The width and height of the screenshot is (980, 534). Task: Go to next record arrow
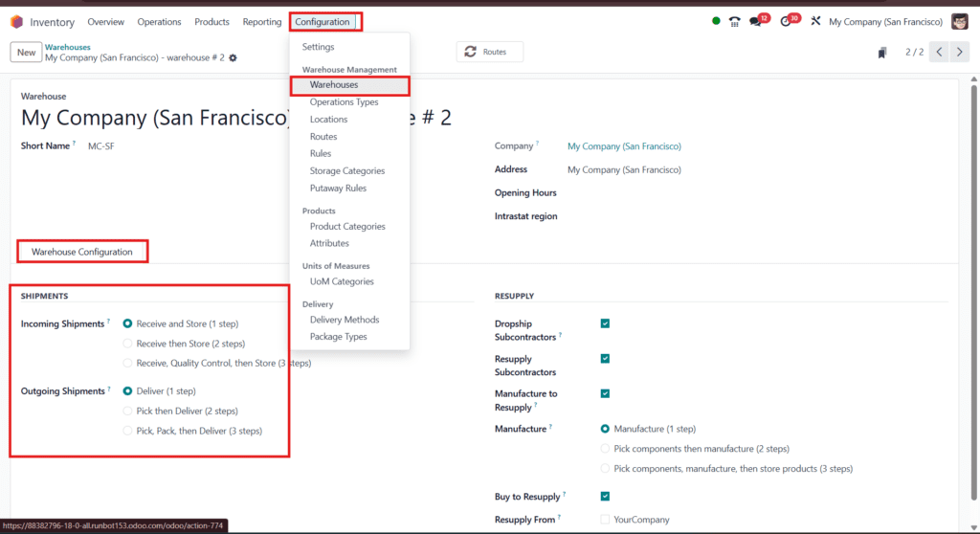959,52
